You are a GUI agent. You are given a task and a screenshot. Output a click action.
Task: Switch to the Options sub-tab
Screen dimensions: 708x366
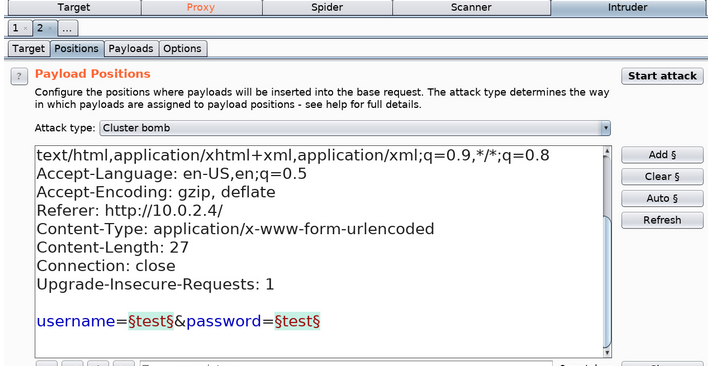point(182,49)
